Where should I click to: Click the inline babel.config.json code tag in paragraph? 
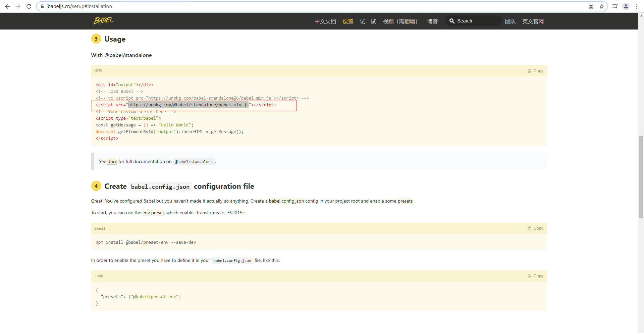(232, 261)
